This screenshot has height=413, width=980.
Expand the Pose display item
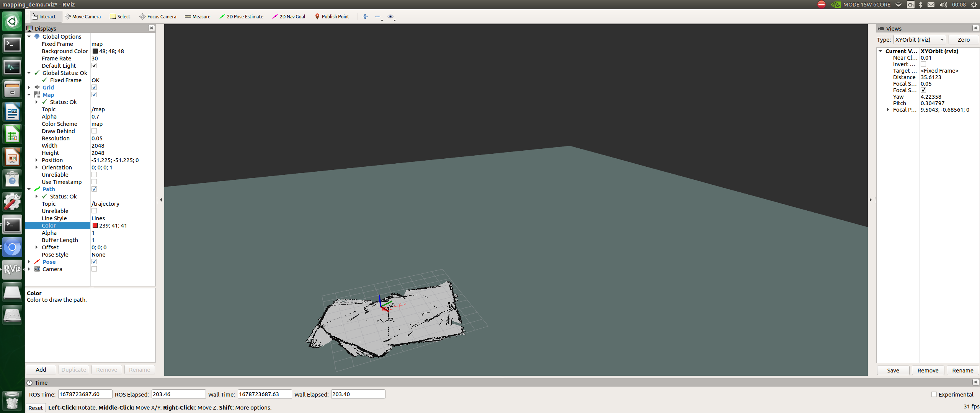coord(29,262)
